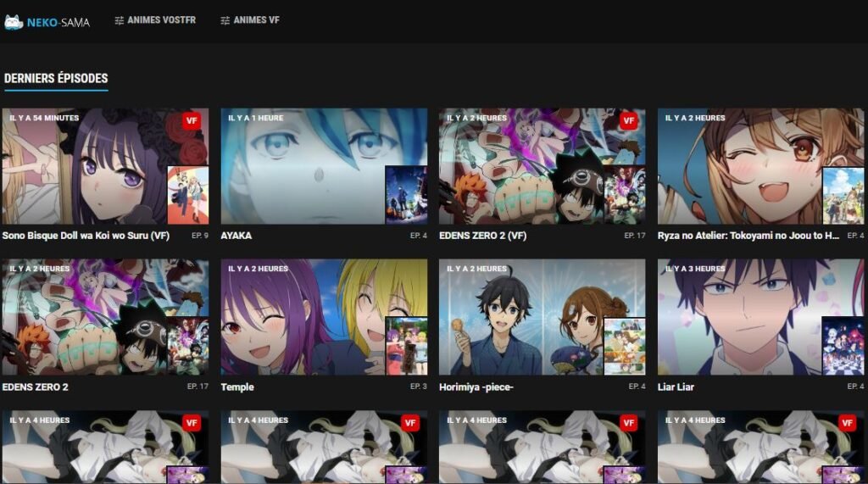The width and height of the screenshot is (868, 484).
Task: Open the ANIMES VF menu
Action: pyautogui.click(x=250, y=20)
